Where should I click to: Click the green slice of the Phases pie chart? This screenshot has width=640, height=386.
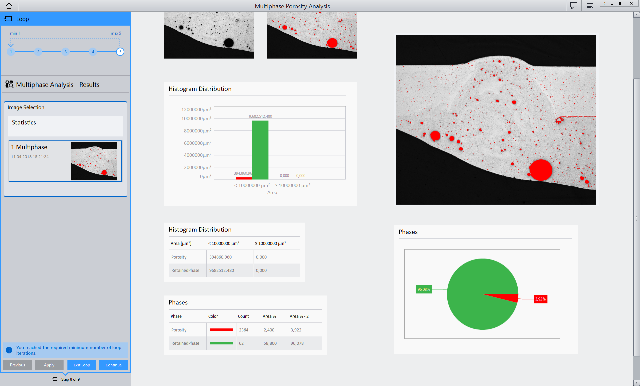pyautogui.click(x=473, y=294)
